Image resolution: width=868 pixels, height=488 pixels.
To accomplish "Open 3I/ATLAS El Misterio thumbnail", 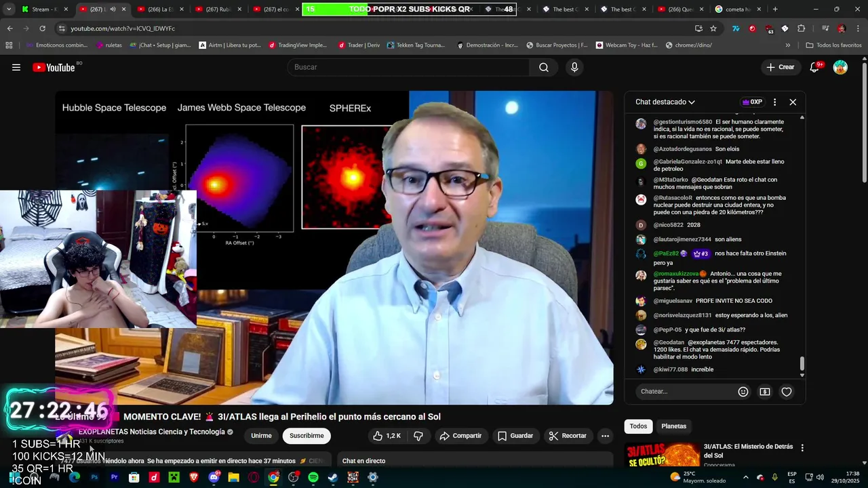I will click(x=662, y=455).
